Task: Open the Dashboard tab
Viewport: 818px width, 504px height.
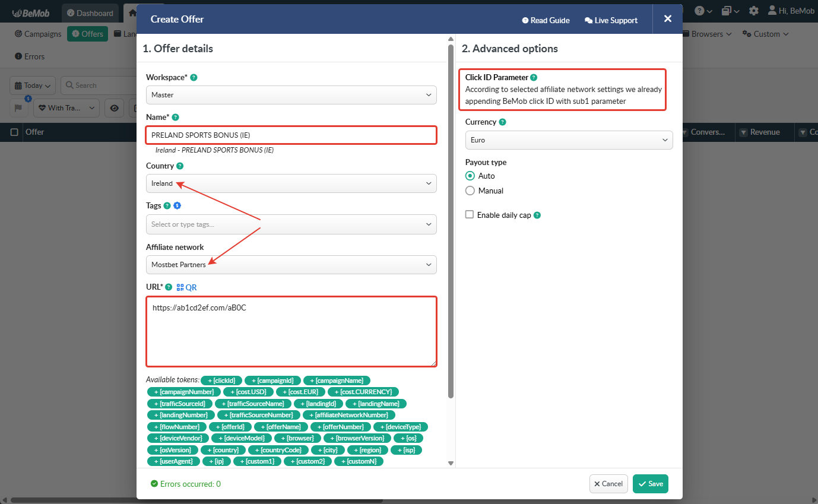Action: pyautogui.click(x=89, y=12)
